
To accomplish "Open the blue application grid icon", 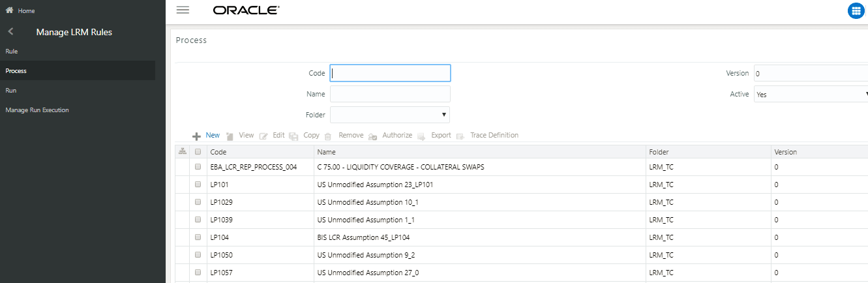I will pos(855,10).
